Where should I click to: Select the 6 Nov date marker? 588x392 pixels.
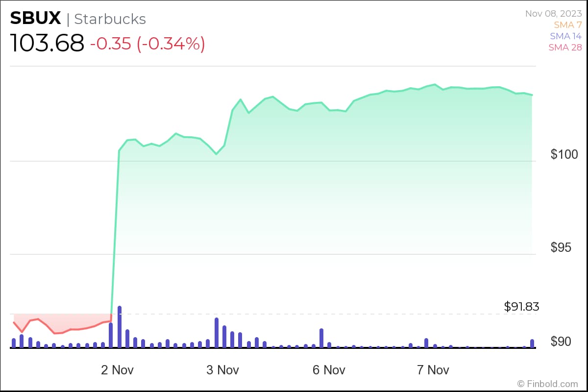(329, 370)
